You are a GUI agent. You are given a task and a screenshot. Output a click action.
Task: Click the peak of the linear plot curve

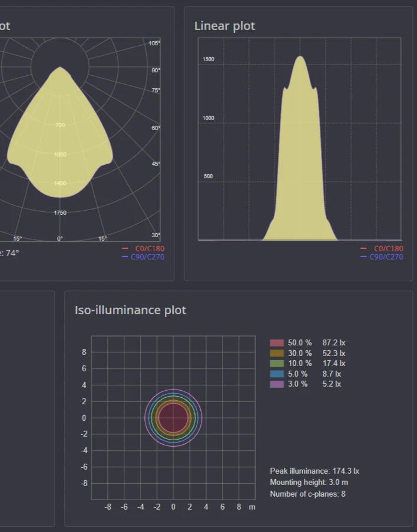click(300, 57)
